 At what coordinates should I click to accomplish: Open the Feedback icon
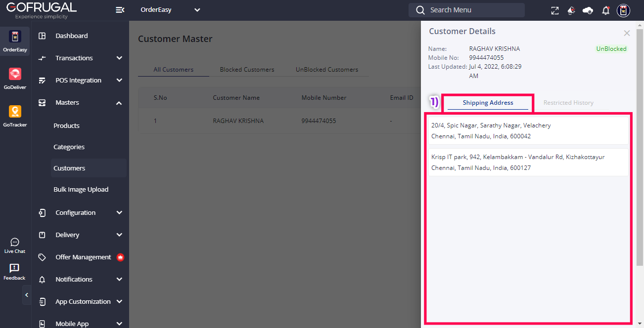[x=14, y=271]
